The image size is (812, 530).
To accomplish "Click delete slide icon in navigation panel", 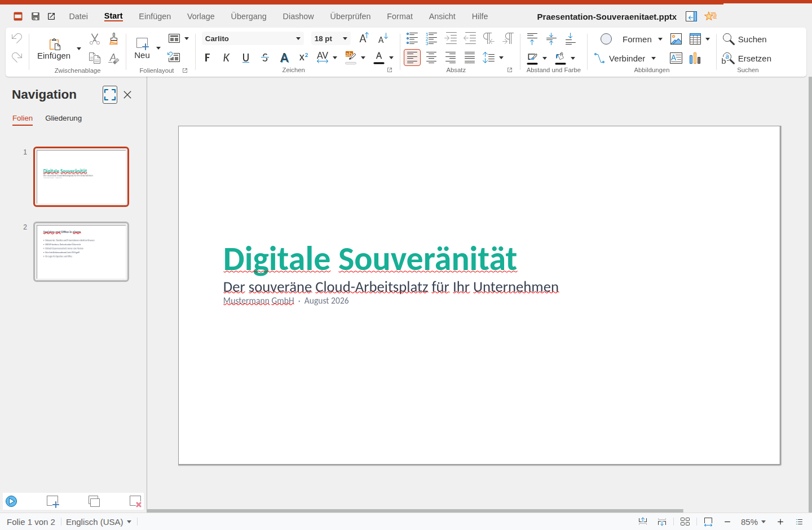I will pos(135,501).
